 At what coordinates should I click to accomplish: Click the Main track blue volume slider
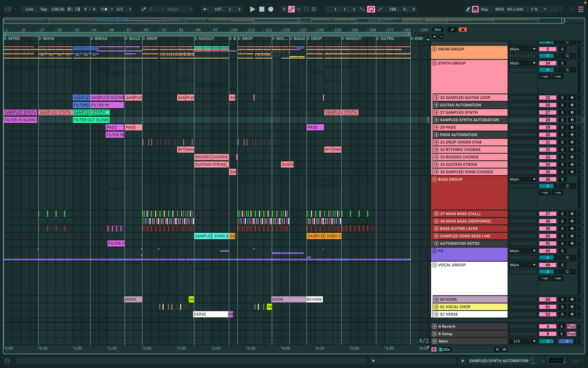click(x=567, y=341)
